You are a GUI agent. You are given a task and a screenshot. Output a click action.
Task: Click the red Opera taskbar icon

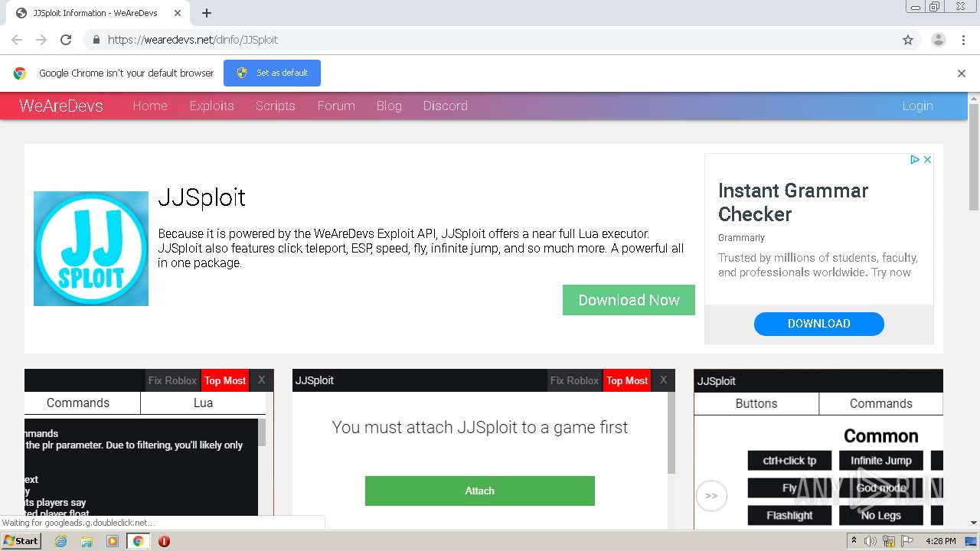click(164, 541)
